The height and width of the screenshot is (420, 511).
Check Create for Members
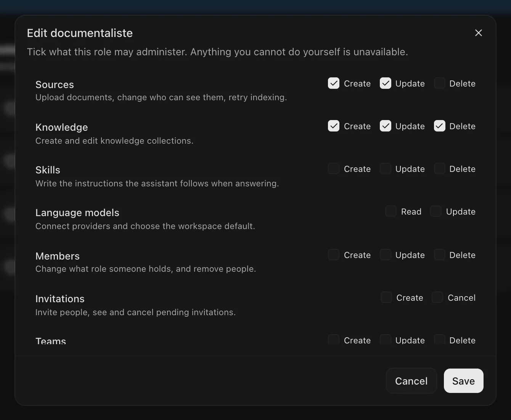tap(334, 255)
